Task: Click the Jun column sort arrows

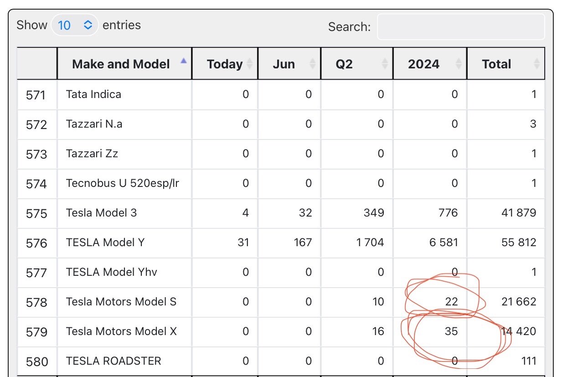Action: [312, 64]
